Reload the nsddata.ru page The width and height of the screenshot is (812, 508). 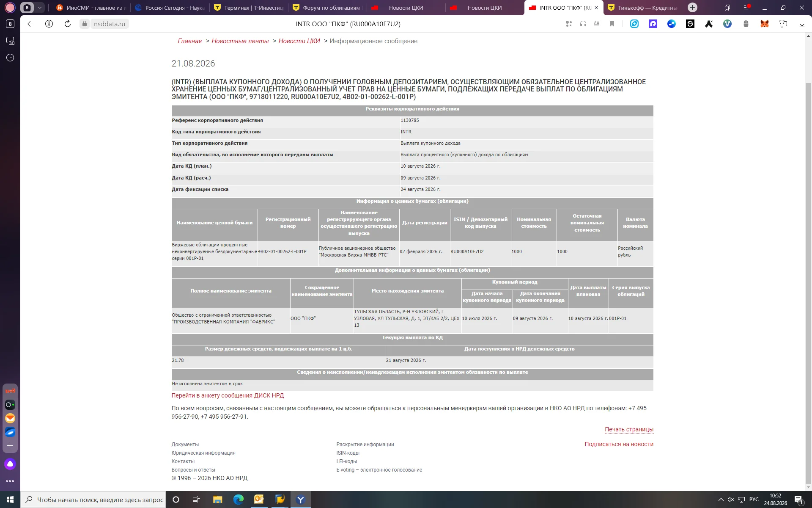(x=68, y=24)
